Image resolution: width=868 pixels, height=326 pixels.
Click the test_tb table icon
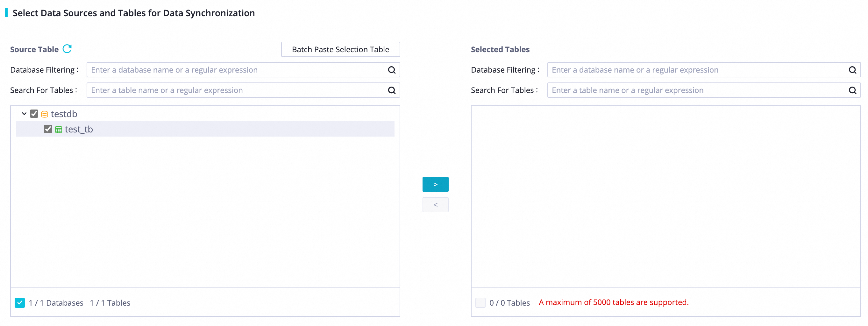coord(59,130)
